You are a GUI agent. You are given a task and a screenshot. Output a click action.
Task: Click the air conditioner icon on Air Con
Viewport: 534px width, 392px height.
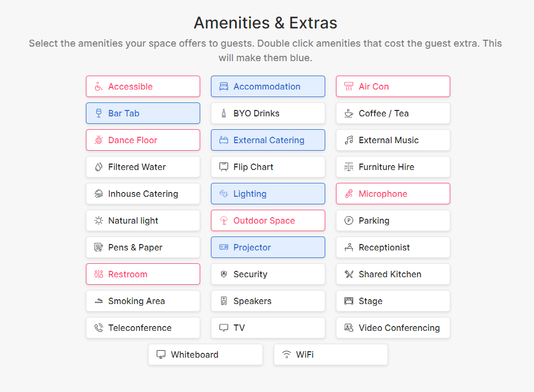(349, 86)
